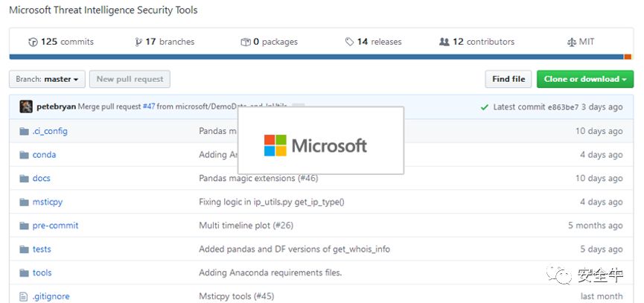Screen dimensions: 644x303
Task: Click the msticpy folder icon
Action: 25,202
